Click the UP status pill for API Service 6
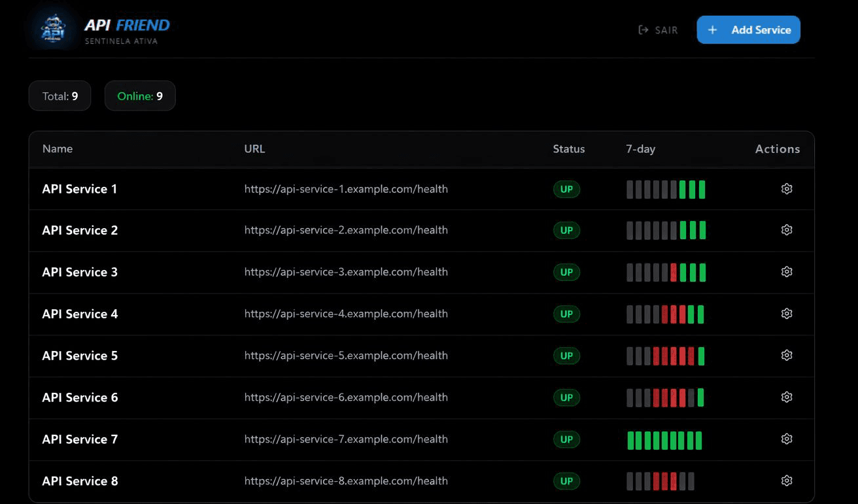The image size is (858, 504). coord(566,397)
